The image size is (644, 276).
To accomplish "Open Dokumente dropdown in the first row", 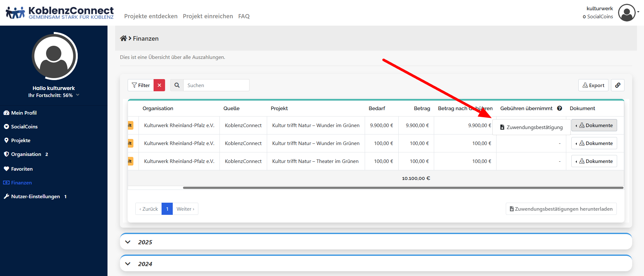I will [x=594, y=126].
